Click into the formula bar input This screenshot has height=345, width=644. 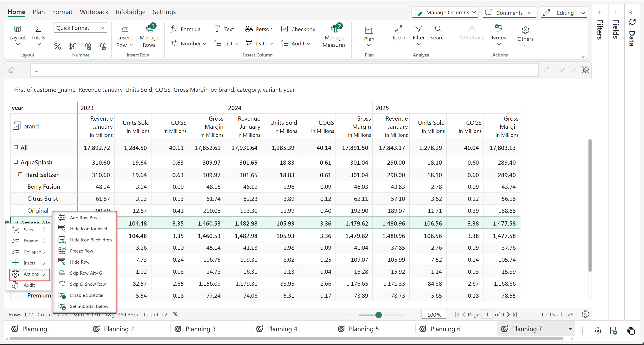click(x=284, y=70)
